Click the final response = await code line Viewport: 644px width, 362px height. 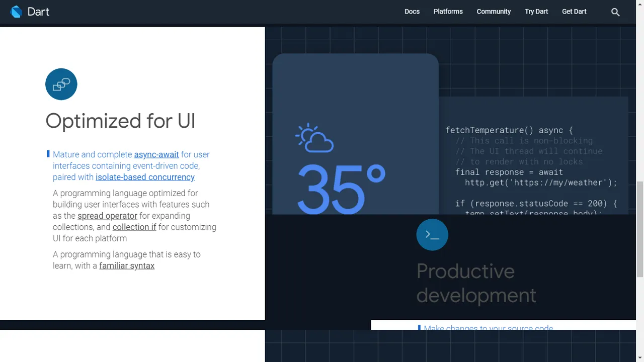[x=509, y=172]
